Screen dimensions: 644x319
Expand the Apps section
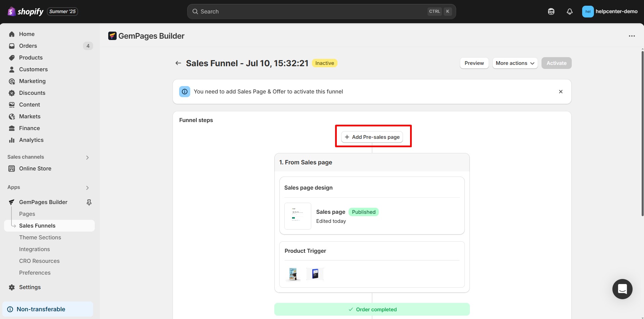pyautogui.click(x=87, y=188)
